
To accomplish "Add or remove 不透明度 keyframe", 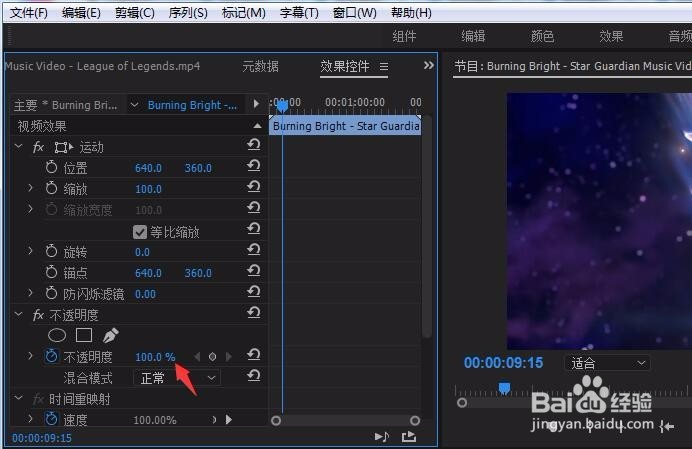I will click(x=212, y=356).
